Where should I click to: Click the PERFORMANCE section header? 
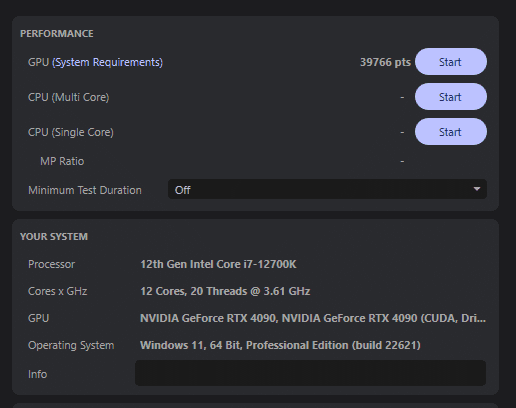coord(57,34)
